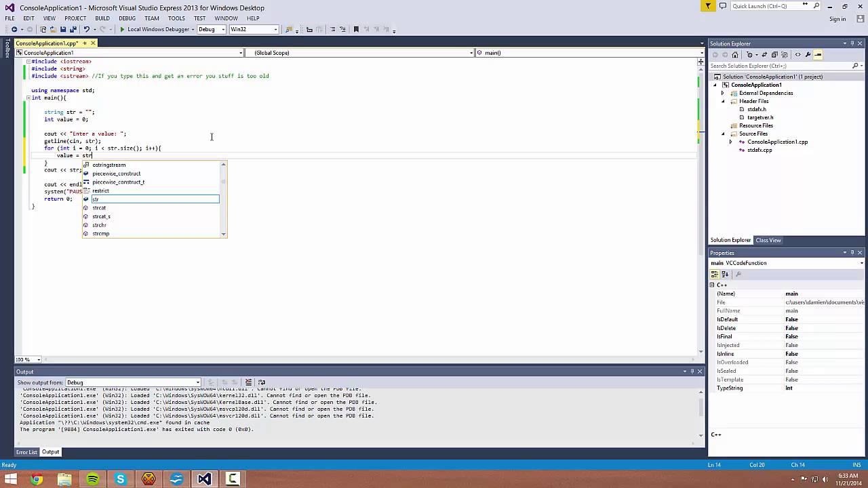The image size is (868, 488).
Task: Click the Save All icon in toolbar
Action: (73, 29)
